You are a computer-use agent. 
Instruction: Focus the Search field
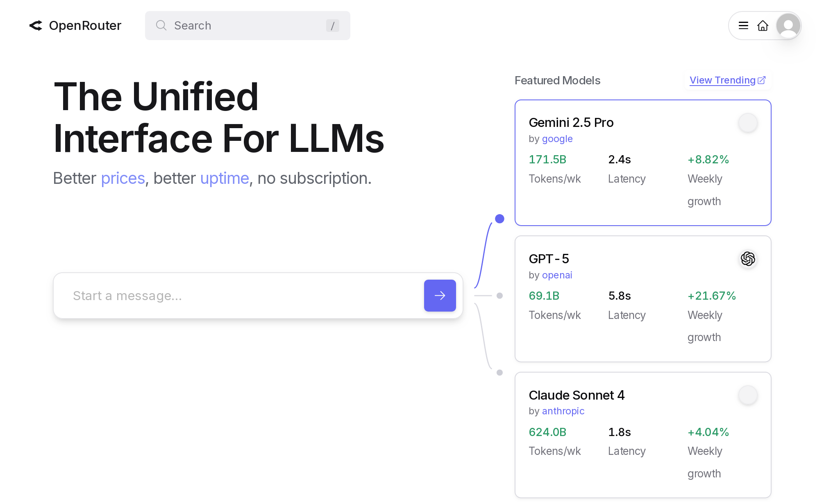247,26
